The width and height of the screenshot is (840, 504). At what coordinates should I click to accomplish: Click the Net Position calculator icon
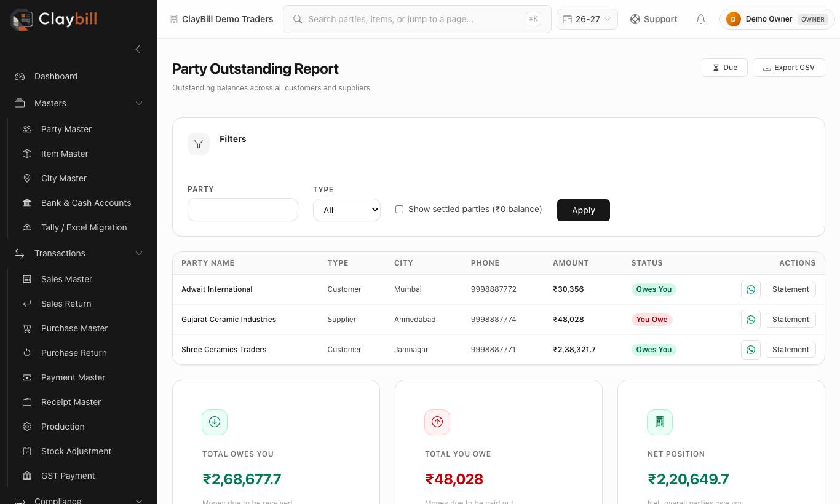[x=660, y=422]
